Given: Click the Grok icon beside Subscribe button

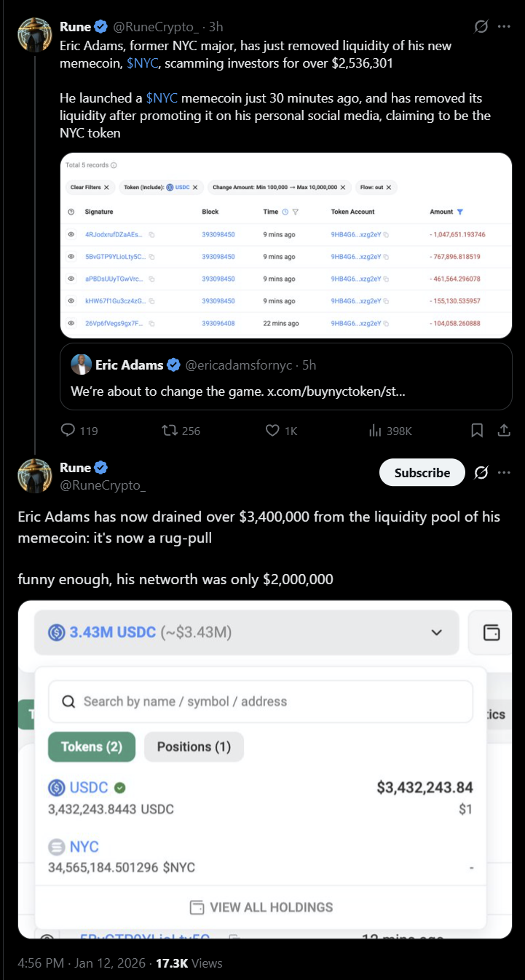Looking at the screenshot, I should pos(481,473).
